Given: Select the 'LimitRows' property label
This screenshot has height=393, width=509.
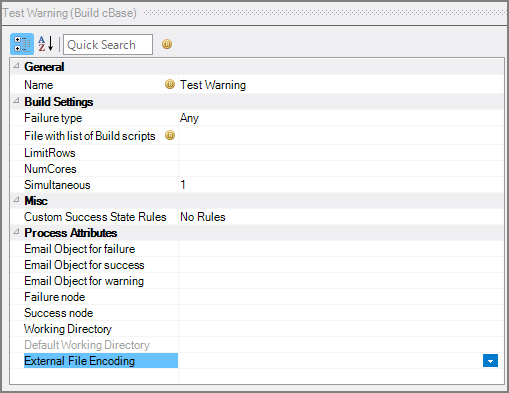Looking at the screenshot, I should tap(50, 153).
